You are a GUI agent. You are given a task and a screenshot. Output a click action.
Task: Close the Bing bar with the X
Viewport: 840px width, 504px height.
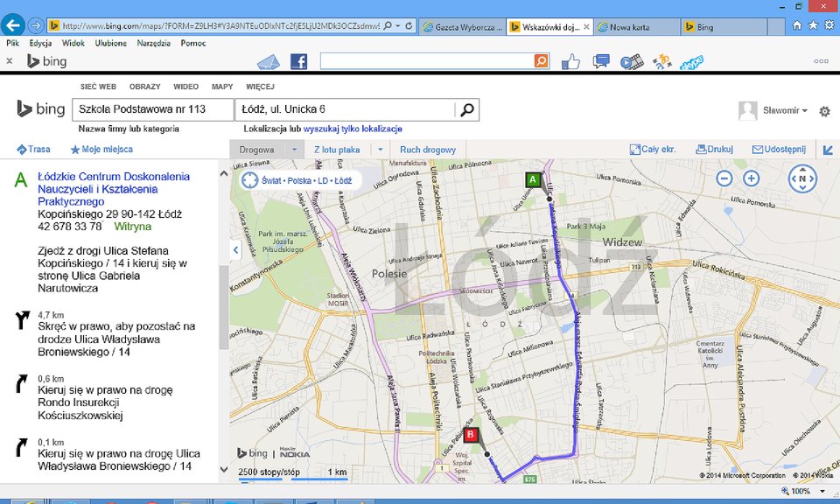(x=9, y=61)
